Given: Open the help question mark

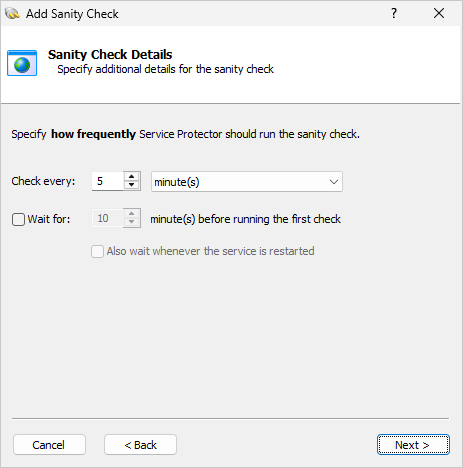Looking at the screenshot, I should (394, 13).
